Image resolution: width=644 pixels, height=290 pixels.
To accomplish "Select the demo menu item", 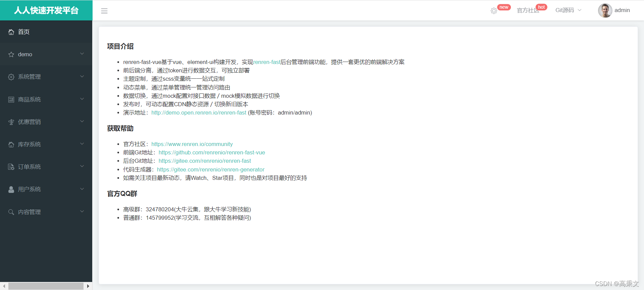I will coord(46,54).
